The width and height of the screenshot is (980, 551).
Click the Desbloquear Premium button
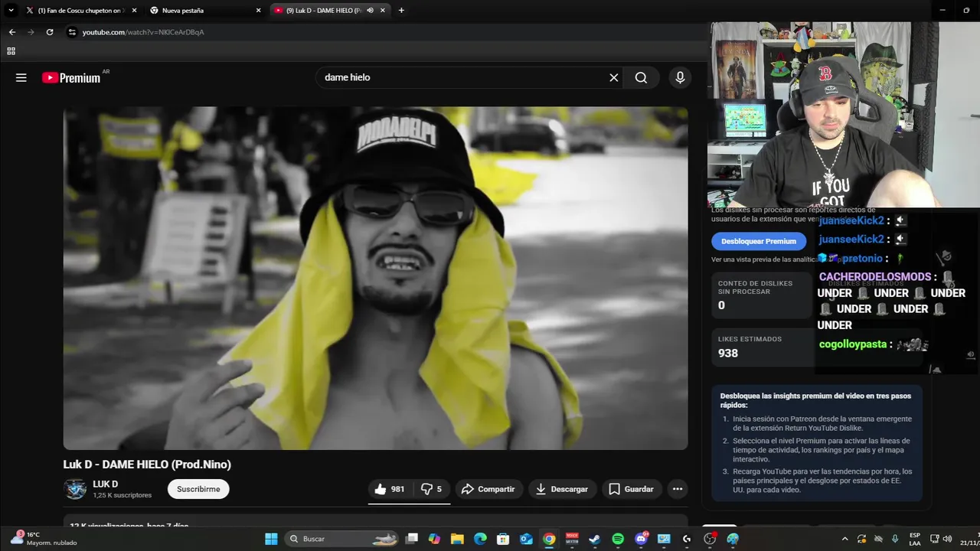(x=758, y=241)
